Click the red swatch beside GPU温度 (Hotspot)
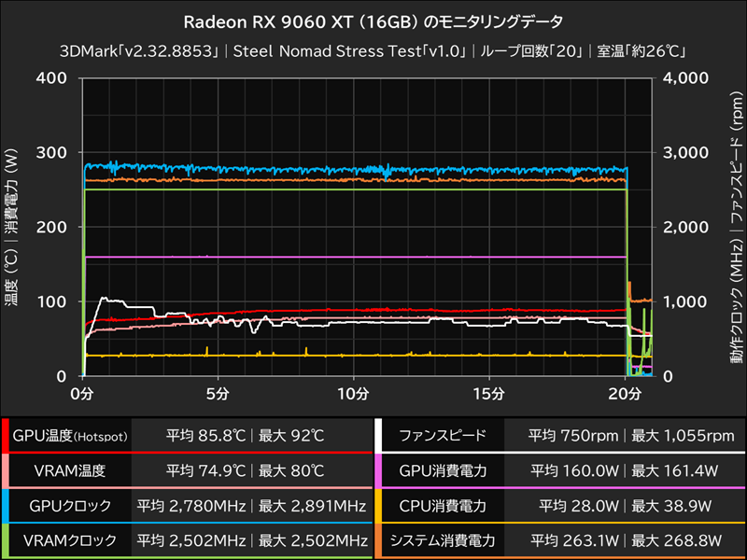The width and height of the screenshot is (747, 560). (x=6, y=436)
